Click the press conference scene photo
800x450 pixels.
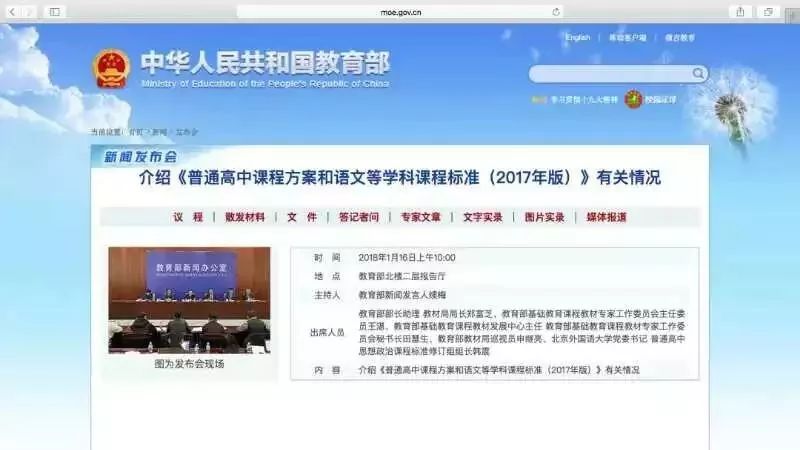click(189, 301)
